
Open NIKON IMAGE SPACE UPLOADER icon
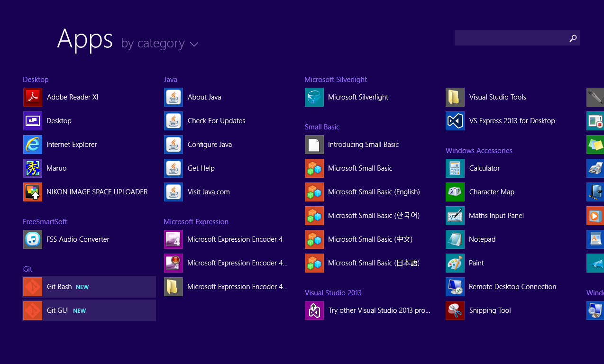click(x=33, y=192)
